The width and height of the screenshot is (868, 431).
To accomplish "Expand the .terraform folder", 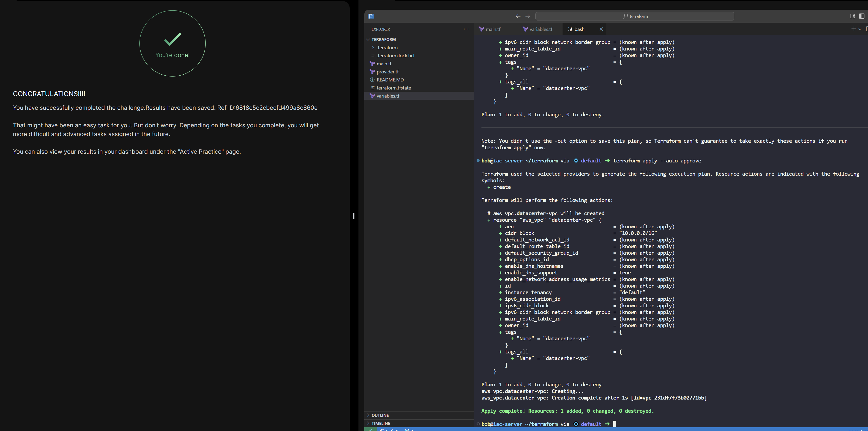I will (x=387, y=48).
